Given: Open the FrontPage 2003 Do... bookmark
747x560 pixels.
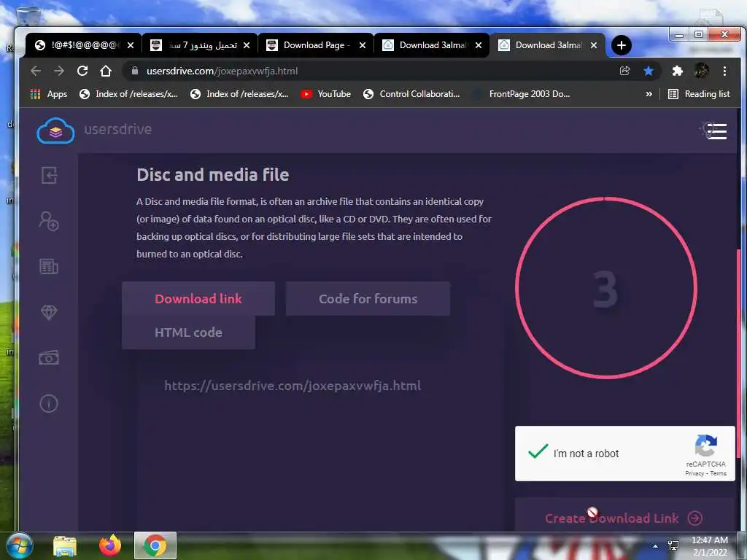Looking at the screenshot, I should (521, 94).
